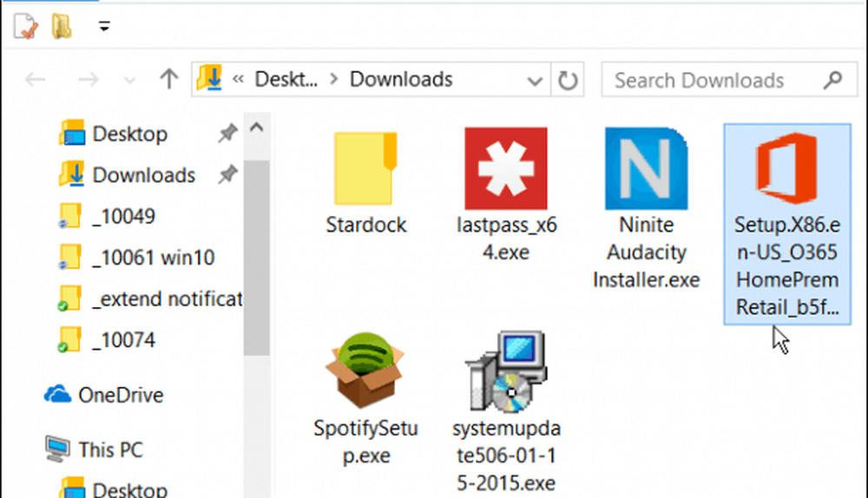Click the navigation pane scrollbar thumb

[x=256, y=258]
